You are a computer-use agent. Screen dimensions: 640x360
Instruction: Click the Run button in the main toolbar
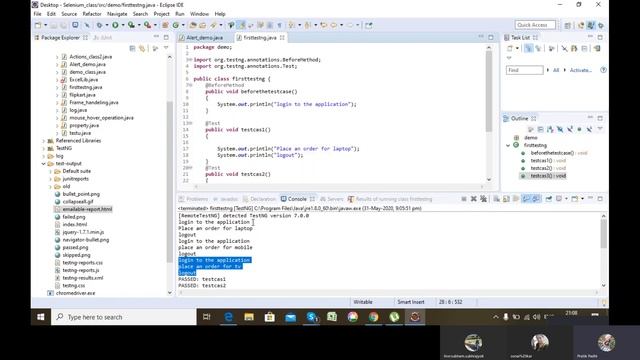click(116, 25)
